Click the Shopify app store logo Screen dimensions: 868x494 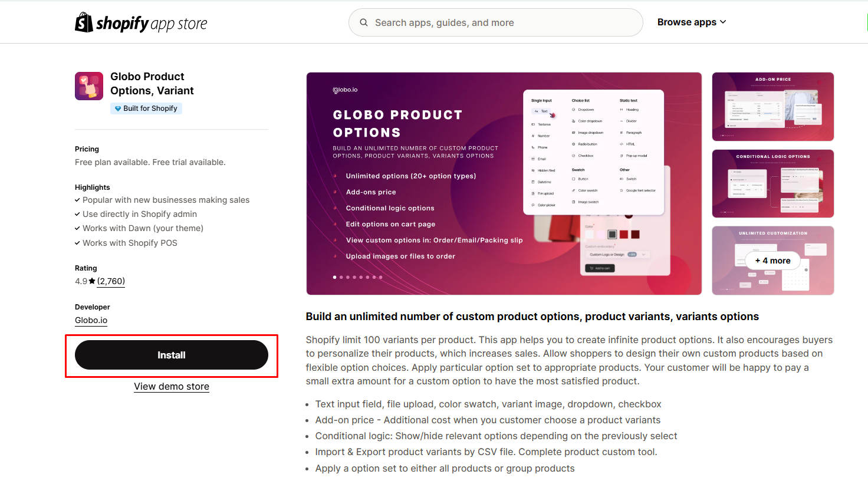(141, 22)
